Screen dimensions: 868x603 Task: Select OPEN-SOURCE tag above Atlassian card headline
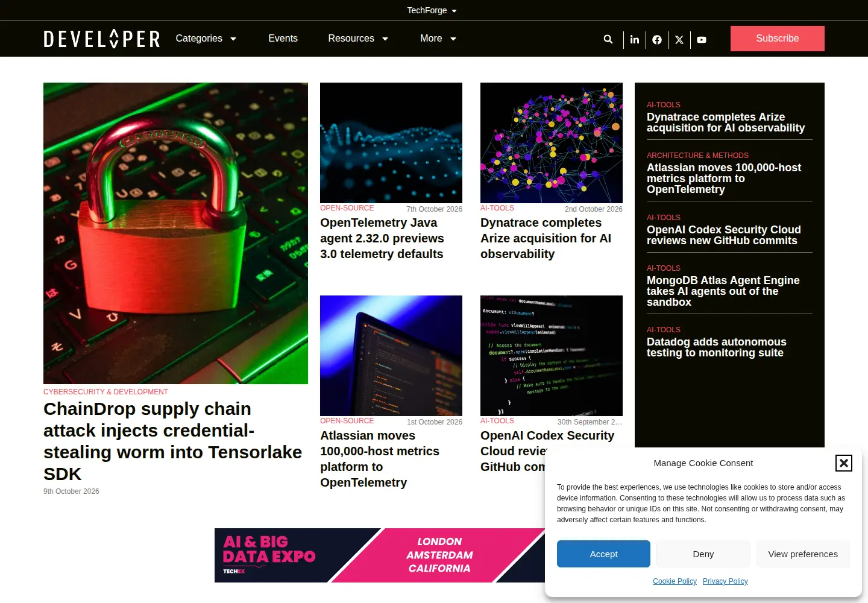click(347, 421)
